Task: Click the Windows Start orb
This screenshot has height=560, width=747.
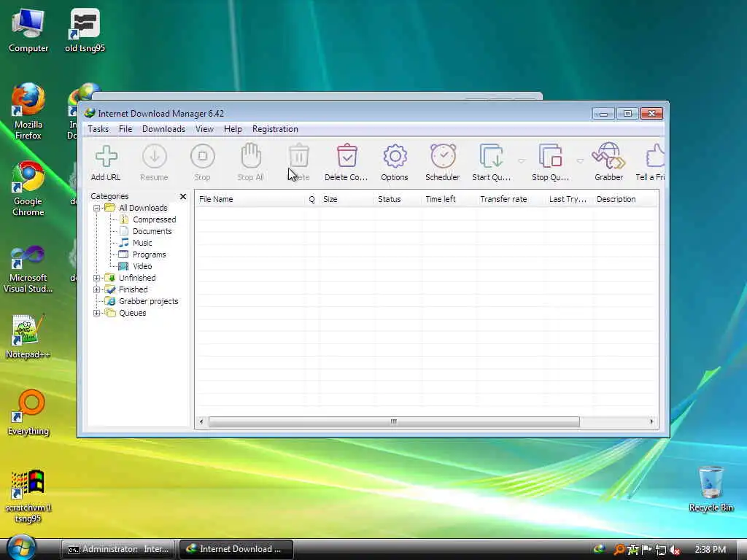Action: coord(21,548)
